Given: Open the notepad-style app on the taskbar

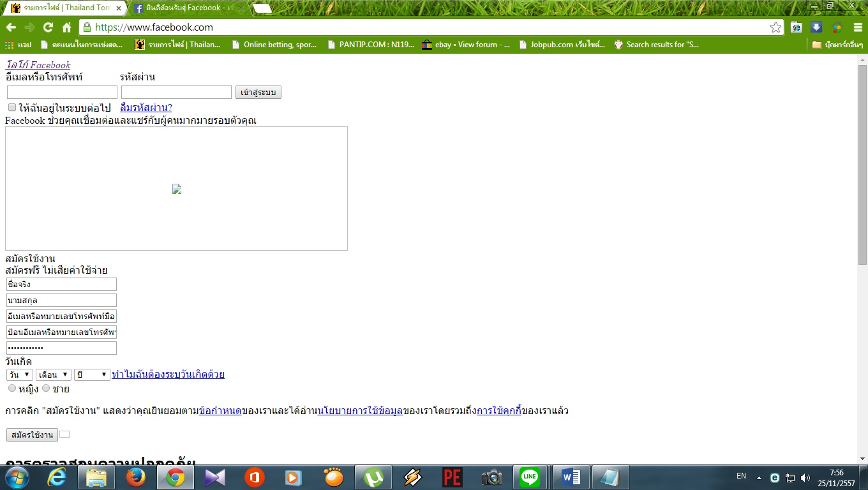Looking at the screenshot, I should [611, 477].
